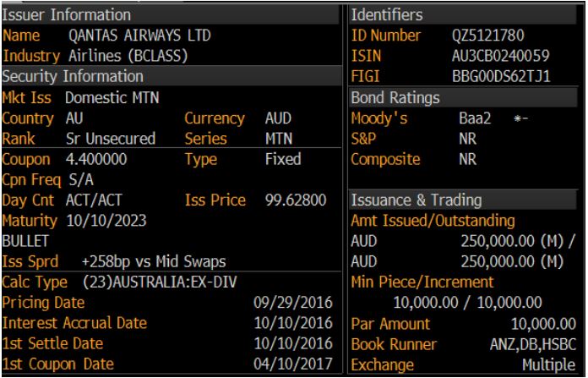This screenshot has height=378, width=588.
Task: Select the S&P rating NR
Action: pyautogui.click(x=468, y=139)
